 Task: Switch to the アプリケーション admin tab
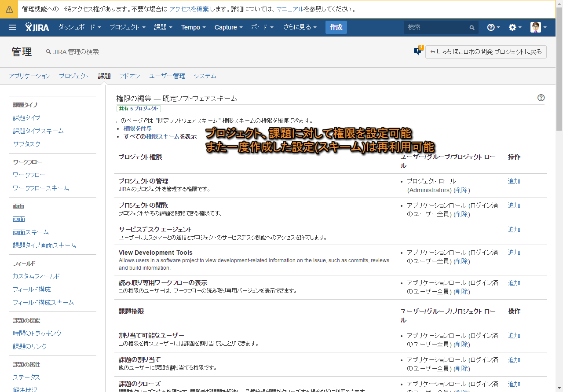click(29, 76)
